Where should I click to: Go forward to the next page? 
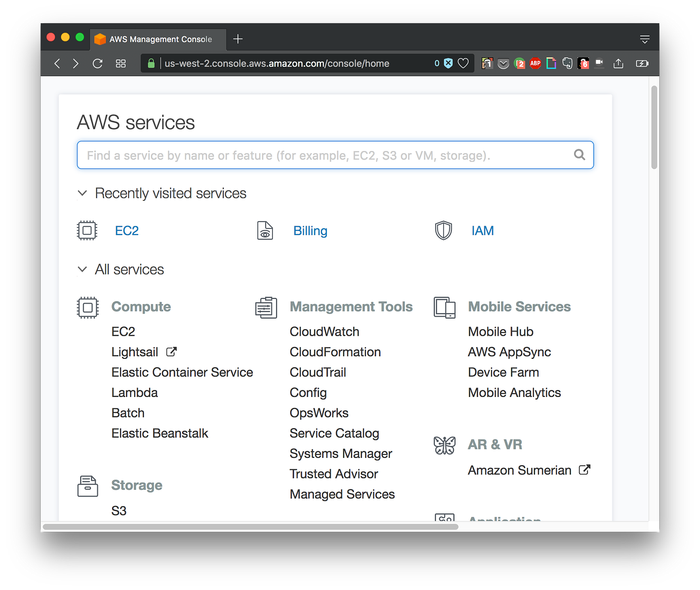76,63
